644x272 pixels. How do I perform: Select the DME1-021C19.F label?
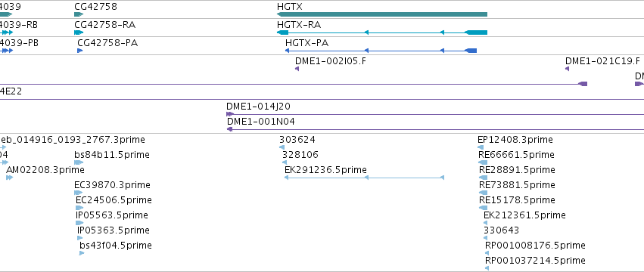(602, 61)
